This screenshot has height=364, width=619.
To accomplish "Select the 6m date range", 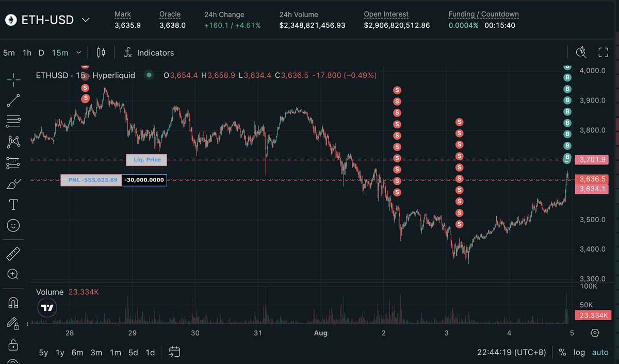I will tap(77, 353).
